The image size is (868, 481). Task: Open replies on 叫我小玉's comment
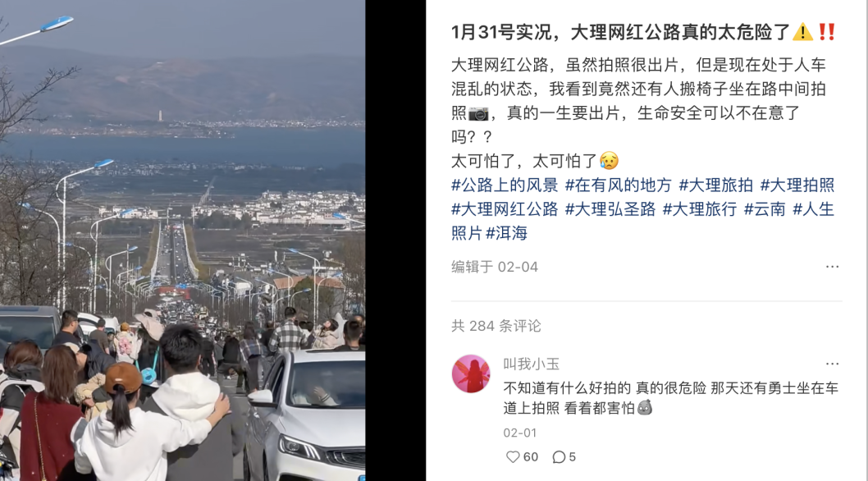pos(564,456)
